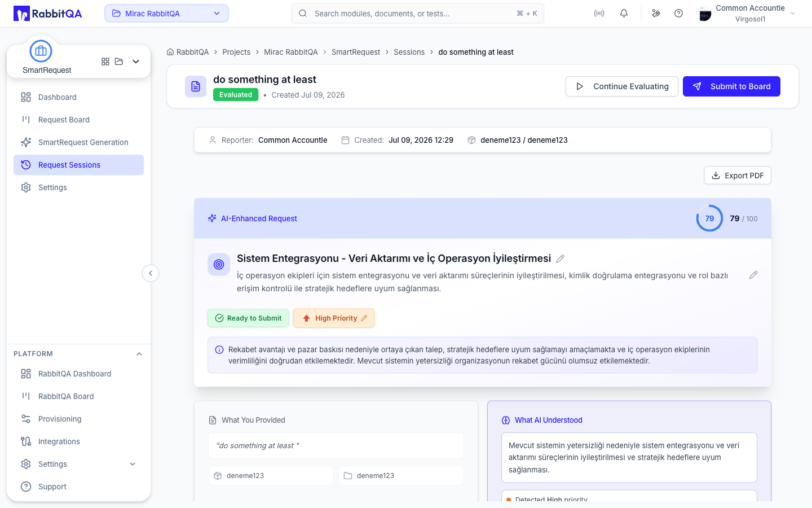Screen dimensions: 812x508
Task: Navigate to Mirac RabbitQA breadcrumb
Action: [291, 52]
